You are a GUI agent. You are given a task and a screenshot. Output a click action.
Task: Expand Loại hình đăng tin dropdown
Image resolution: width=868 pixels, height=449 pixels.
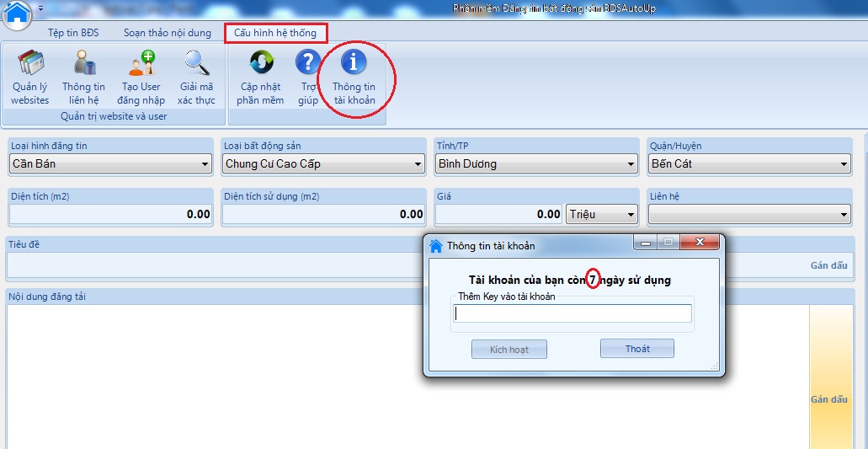(x=205, y=164)
